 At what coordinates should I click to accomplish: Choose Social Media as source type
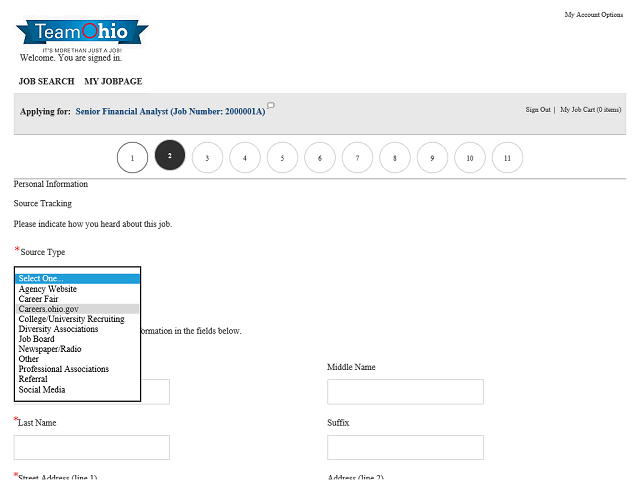[78, 390]
